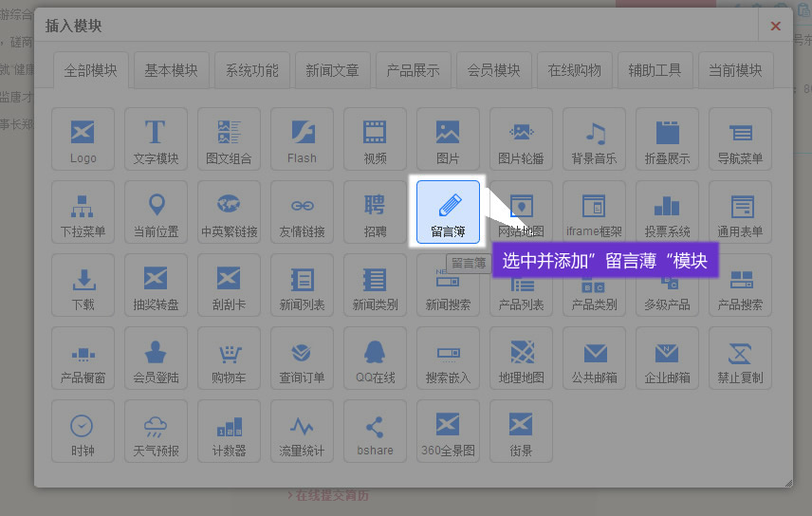
Task: Click the dialog resize grip corner
Action: point(787,482)
